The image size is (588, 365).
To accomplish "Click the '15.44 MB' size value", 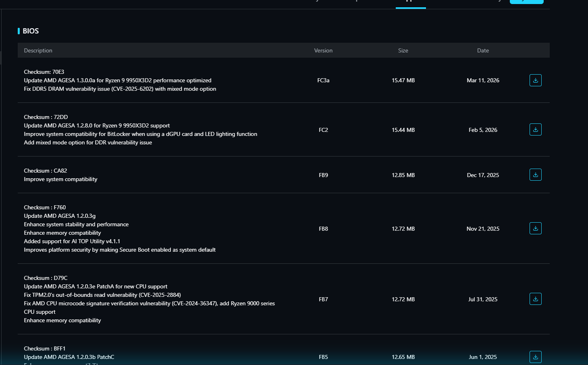I will 403,130.
